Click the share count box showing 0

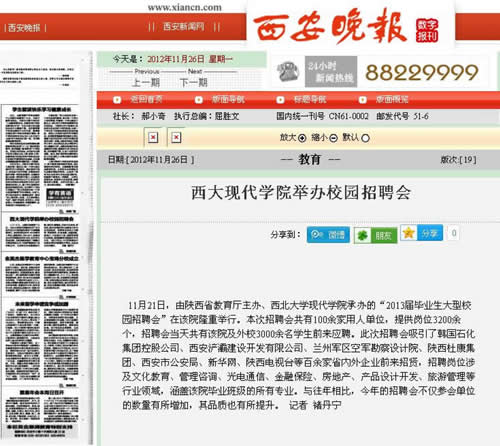tap(454, 233)
